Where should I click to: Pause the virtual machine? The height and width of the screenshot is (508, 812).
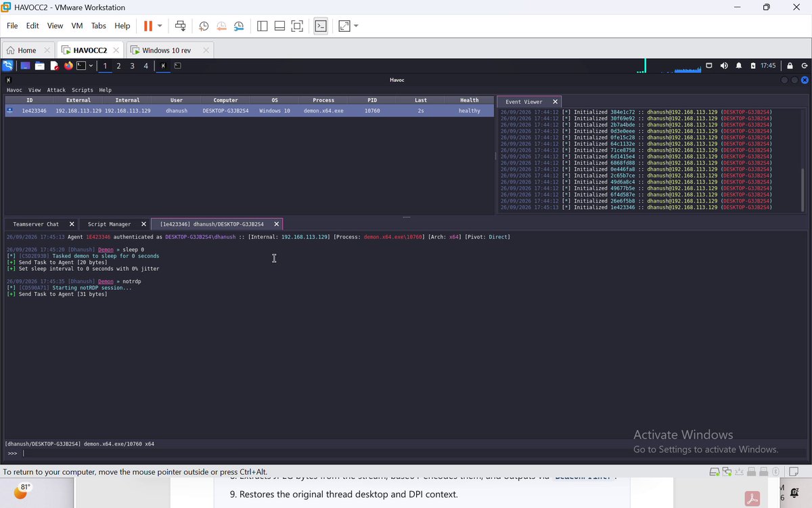point(148,26)
